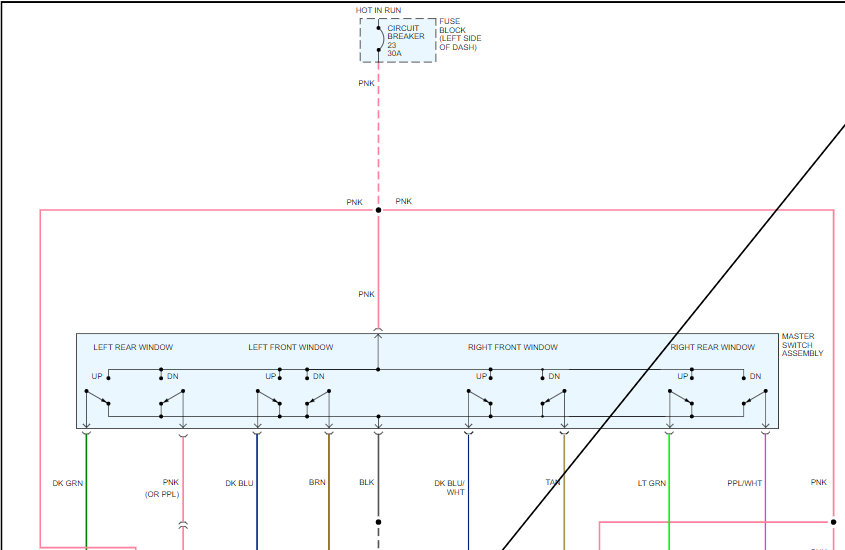Select the HOT IN RUN label
The width and height of the screenshot is (845, 550).
pos(378,10)
